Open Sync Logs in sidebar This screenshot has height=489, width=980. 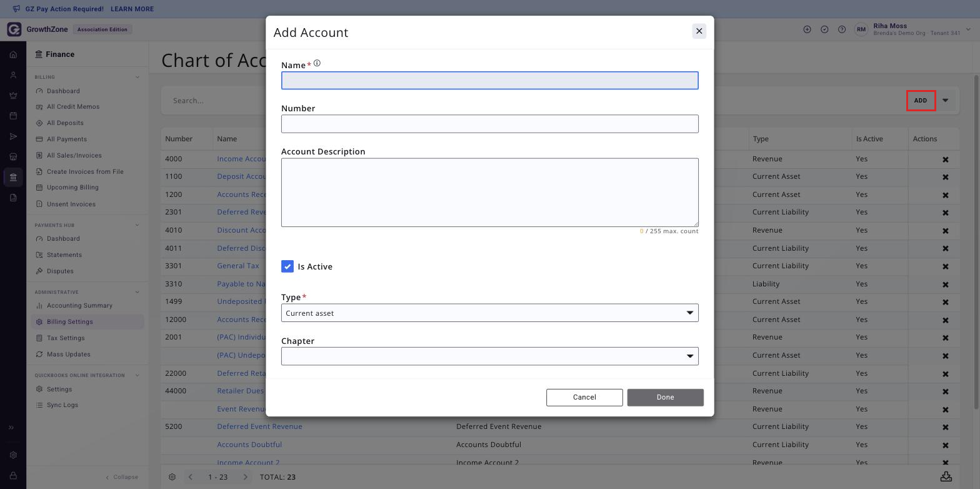[62, 405]
